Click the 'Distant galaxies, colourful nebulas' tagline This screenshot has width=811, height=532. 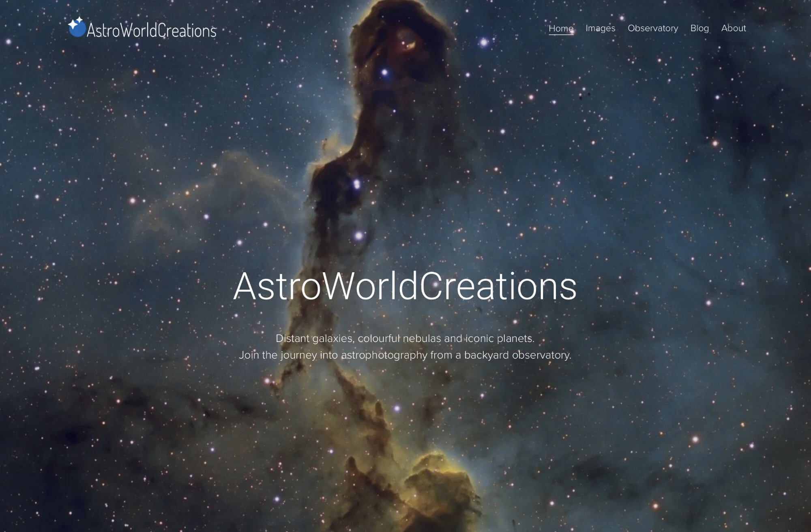coord(405,338)
